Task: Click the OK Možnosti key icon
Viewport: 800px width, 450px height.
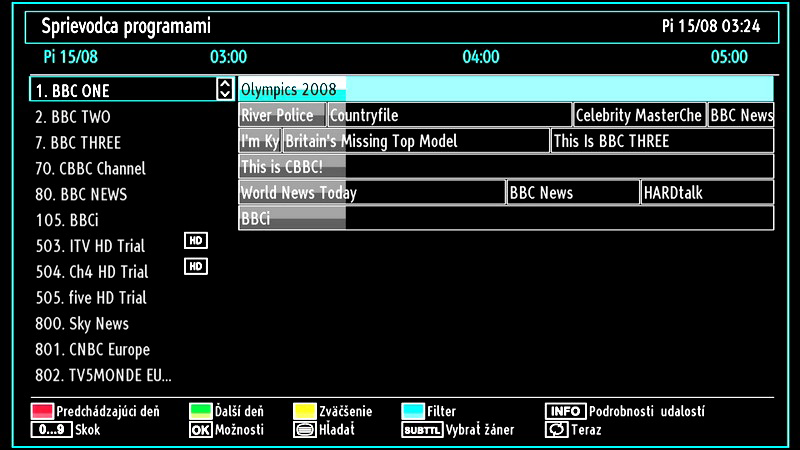Action: tap(201, 430)
